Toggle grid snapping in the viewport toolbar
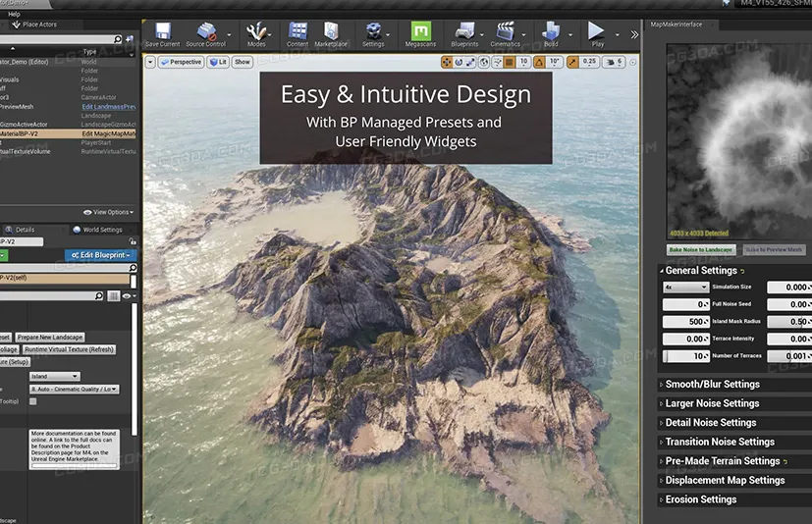The width and height of the screenshot is (812, 524). tap(510, 62)
